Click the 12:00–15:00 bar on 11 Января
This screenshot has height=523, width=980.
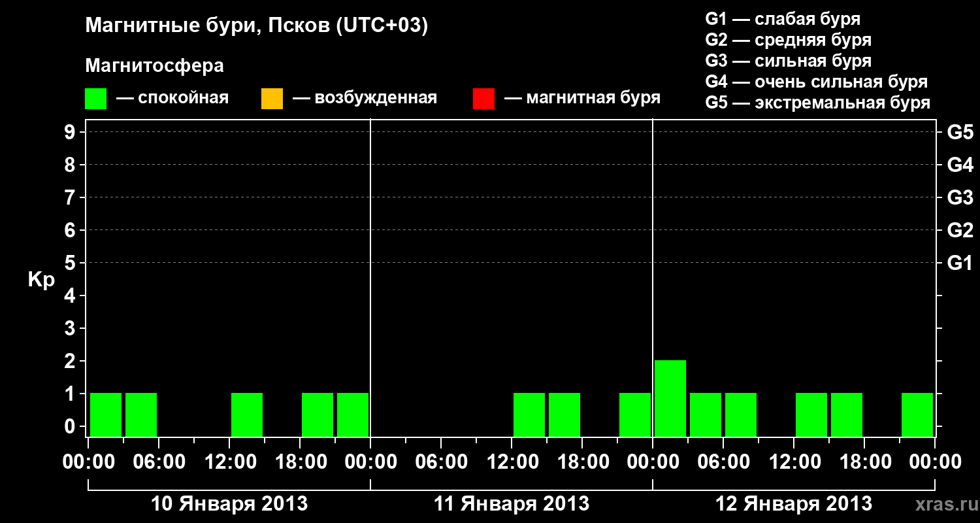coord(529,414)
